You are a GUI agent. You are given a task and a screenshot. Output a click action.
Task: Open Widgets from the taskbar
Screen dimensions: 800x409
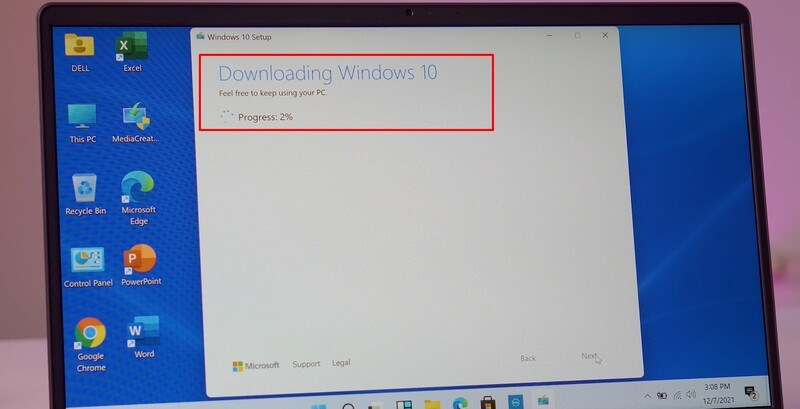[x=404, y=404]
